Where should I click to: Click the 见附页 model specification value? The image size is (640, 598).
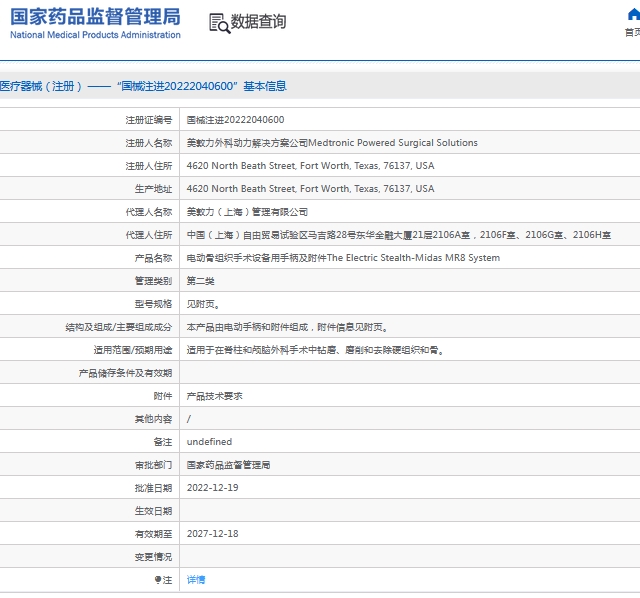[204, 304]
